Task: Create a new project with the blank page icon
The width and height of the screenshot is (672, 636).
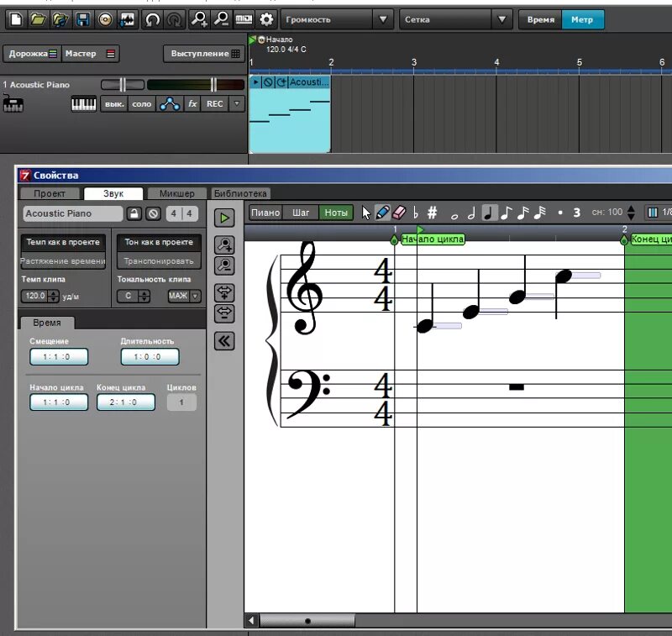Action: point(16,19)
